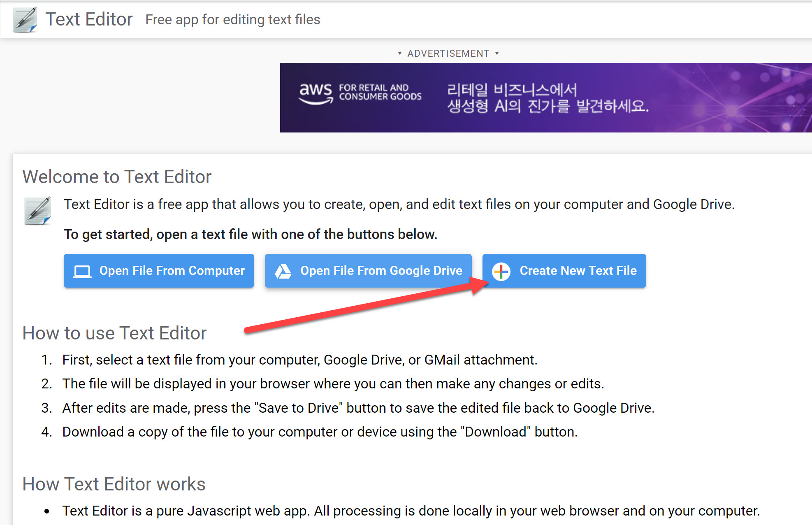Click 'For Retail and Consumer Goods' ad text
Viewport: 812px width, 525px height.
point(380,92)
